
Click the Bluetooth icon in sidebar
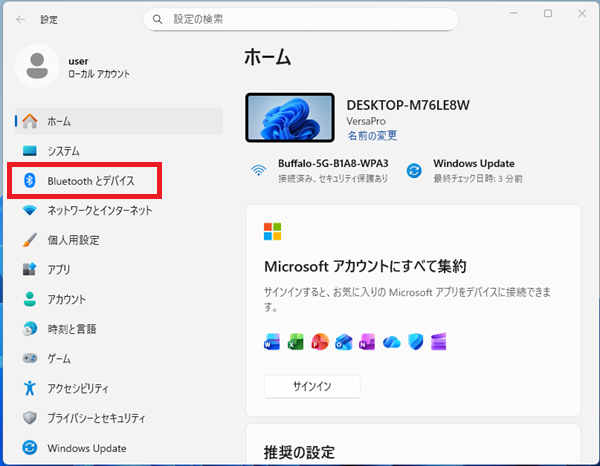(29, 180)
